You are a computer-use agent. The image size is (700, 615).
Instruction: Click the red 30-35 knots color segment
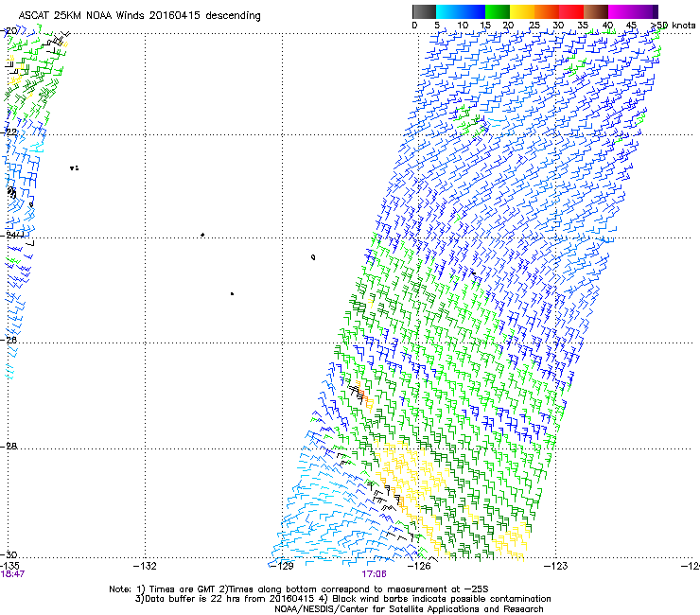click(x=571, y=11)
